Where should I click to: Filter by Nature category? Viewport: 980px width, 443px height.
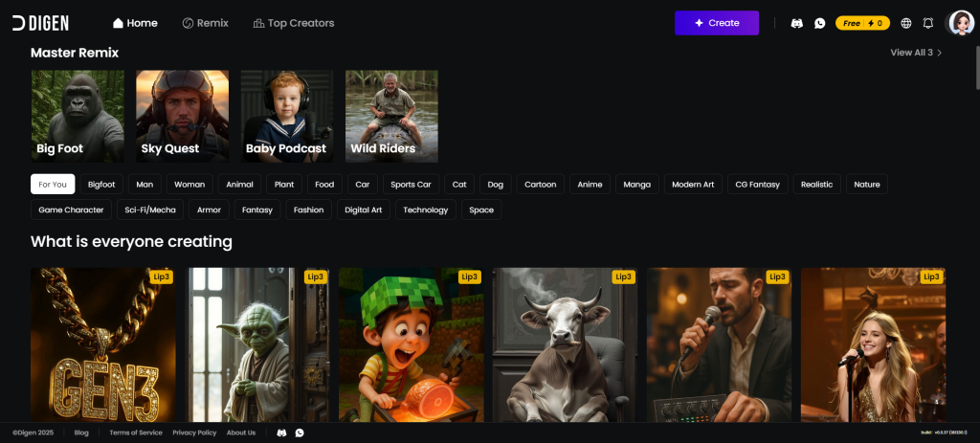pyautogui.click(x=867, y=185)
